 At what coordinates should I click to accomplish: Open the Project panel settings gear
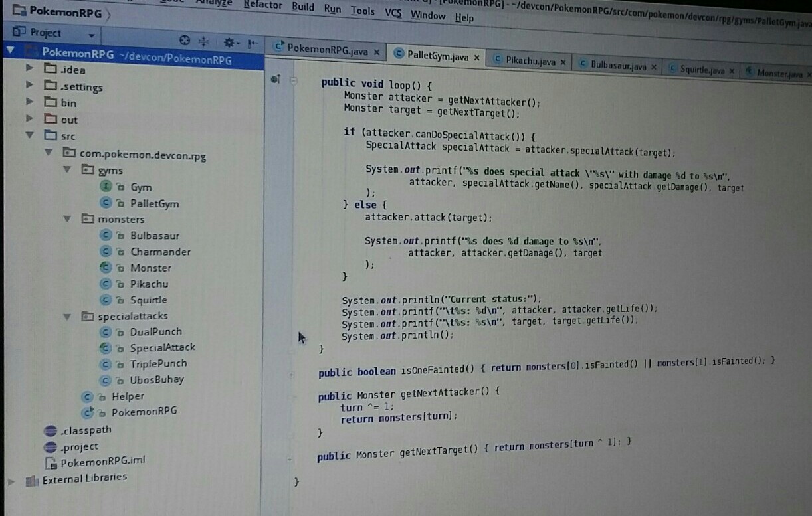231,43
